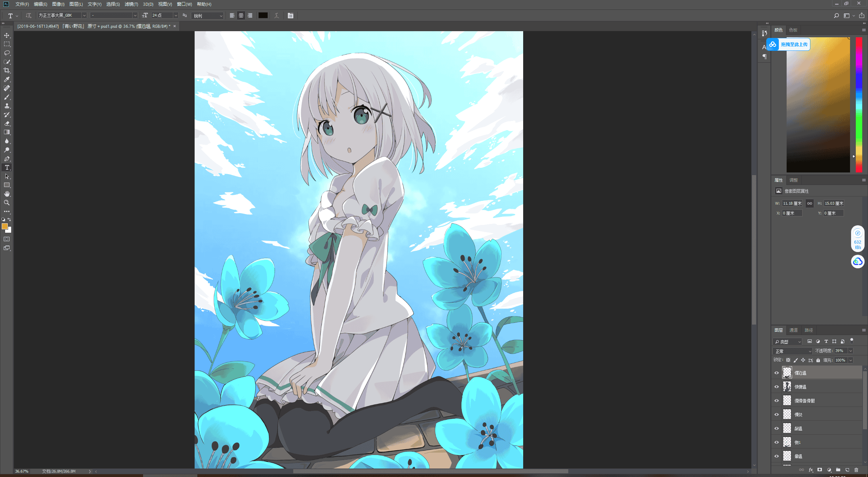The height and width of the screenshot is (477, 868).
Task: Create a new layer group folder
Action: click(838, 470)
